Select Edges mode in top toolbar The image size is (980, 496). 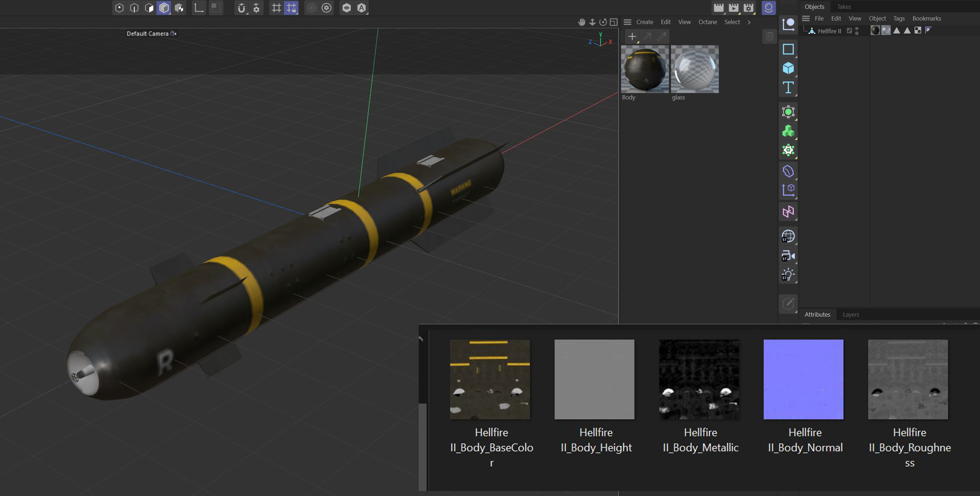pos(134,8)
